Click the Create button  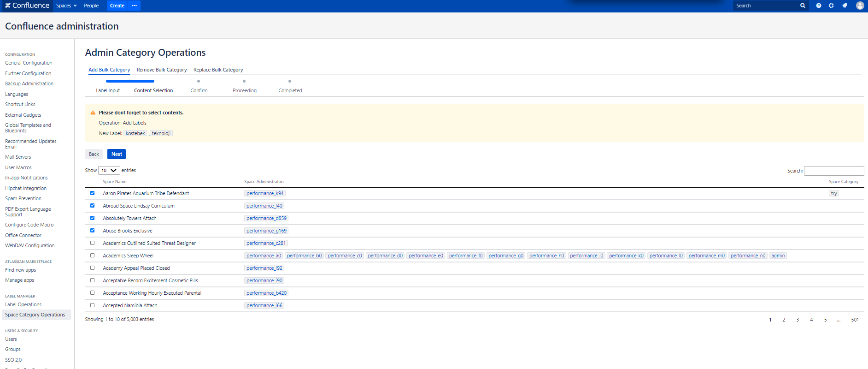117,6
